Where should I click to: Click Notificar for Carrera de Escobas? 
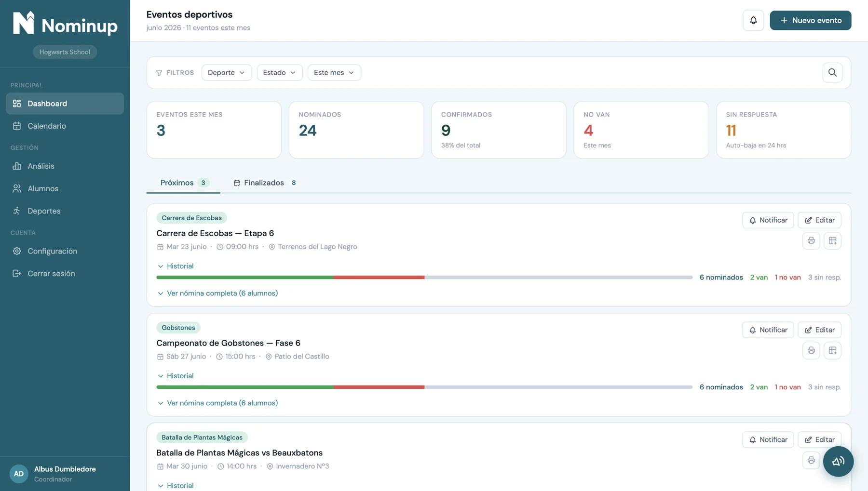tap(768, 220)
